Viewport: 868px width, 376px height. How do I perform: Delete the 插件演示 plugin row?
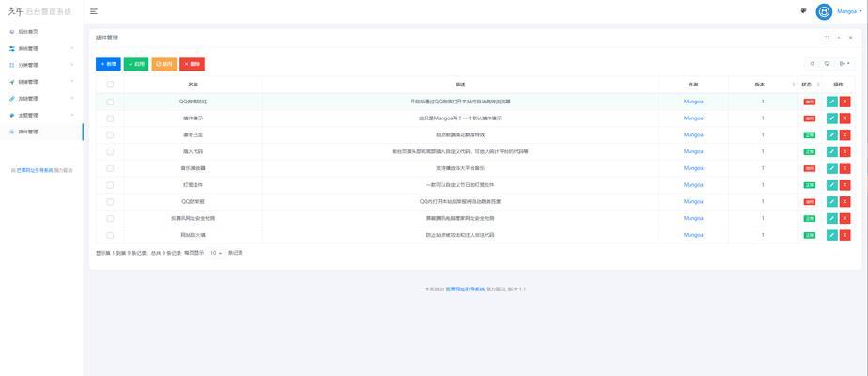pyautogui.click(x=845, y=117)
